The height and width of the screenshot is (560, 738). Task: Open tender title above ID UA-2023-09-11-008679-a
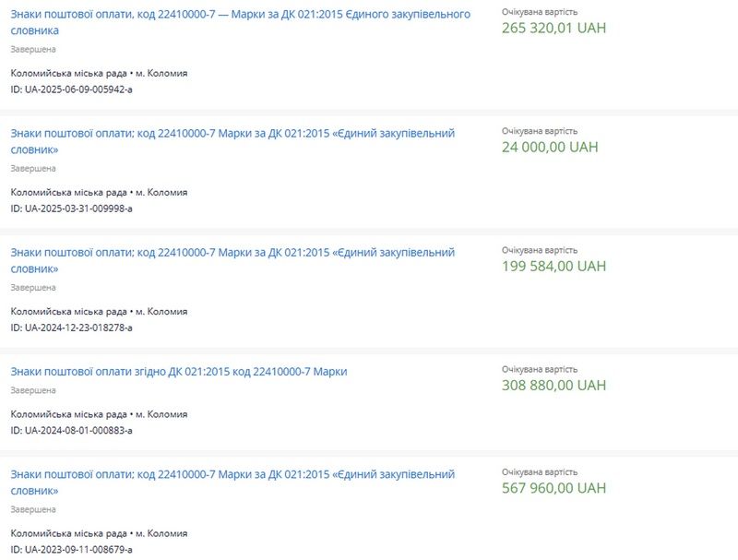pyautogui.click(x=232, y=474)
